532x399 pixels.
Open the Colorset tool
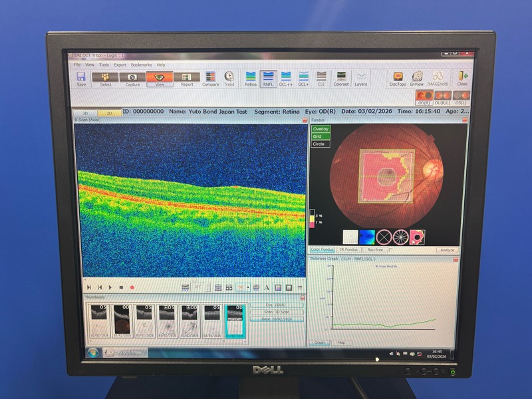click(x=340, y=78)
